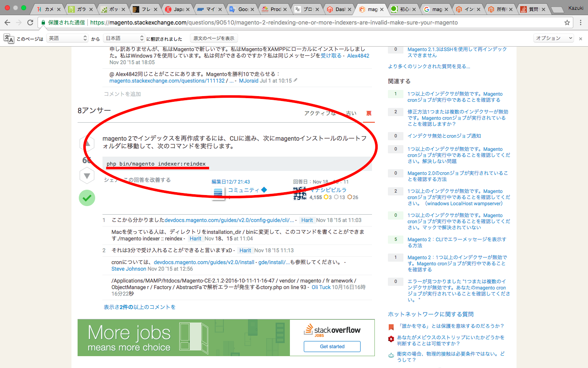Downvote the accepted answer
This screenshot has height=368, width=588.
coord(87,176)
